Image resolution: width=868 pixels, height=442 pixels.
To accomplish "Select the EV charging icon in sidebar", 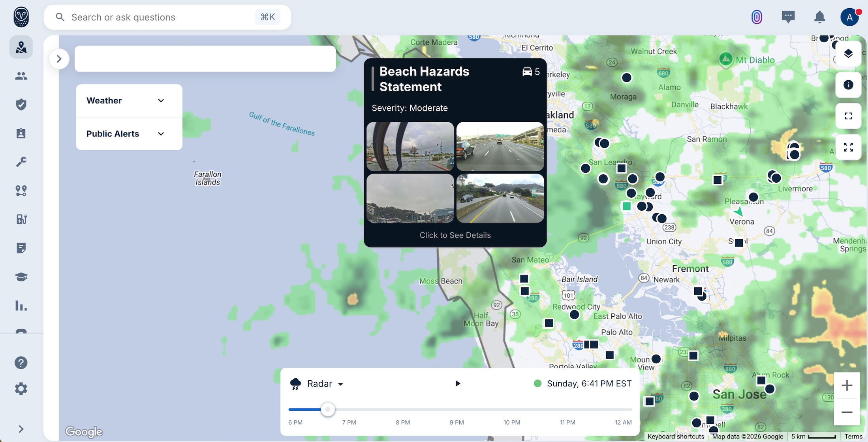I will 21,219.
